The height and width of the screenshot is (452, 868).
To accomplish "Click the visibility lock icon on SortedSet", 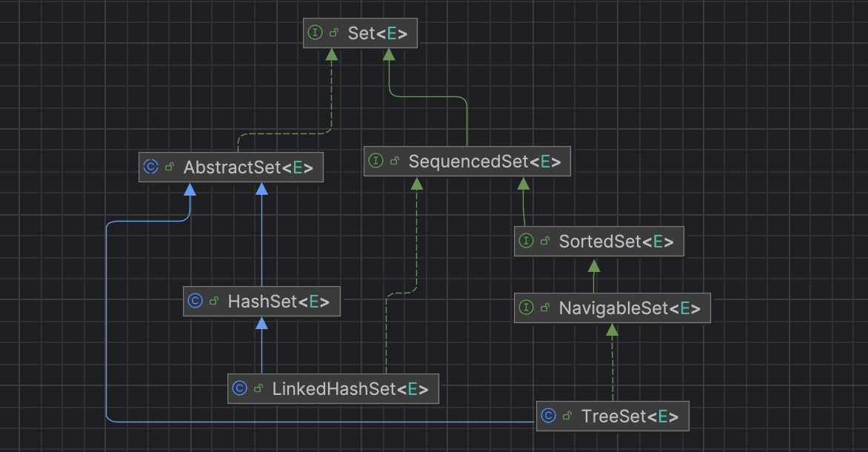I will pyautogui.click(x=545, y=242).
